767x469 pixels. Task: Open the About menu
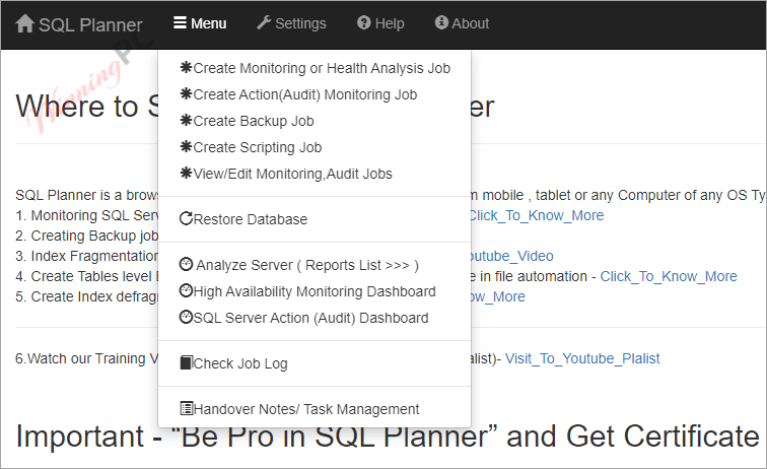[462, 23]
